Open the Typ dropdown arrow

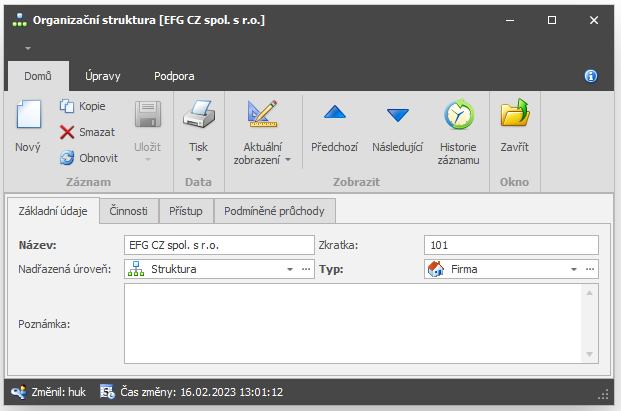coord(573,269)
